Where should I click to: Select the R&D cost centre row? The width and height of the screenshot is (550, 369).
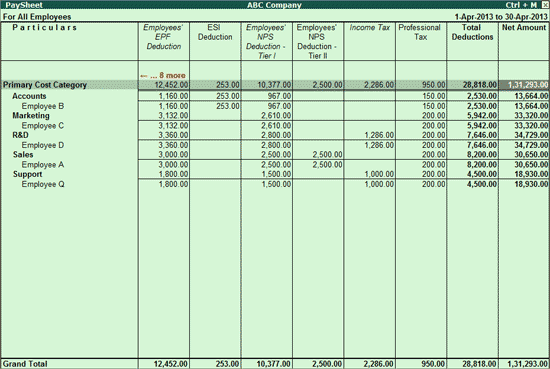275,135
